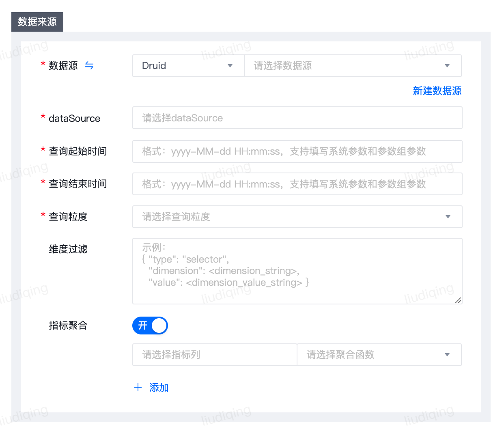This screenshot has width=504, height=427.
Task: Click the swap icon beside 数据源 label
Action: coord(89,66)
